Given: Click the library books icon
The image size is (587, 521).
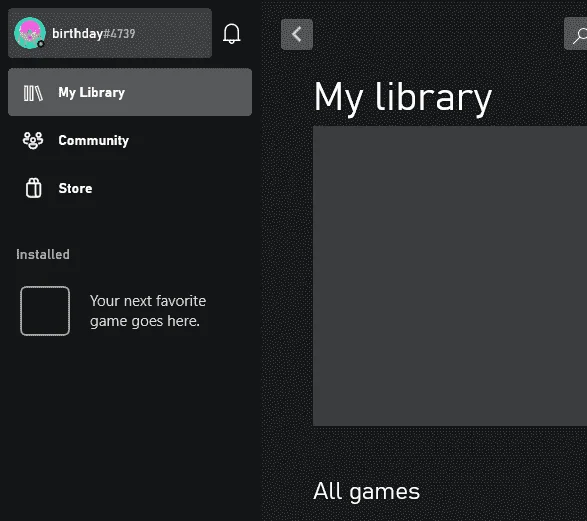Looking at the screenshot, I should [x=33, y=93].
